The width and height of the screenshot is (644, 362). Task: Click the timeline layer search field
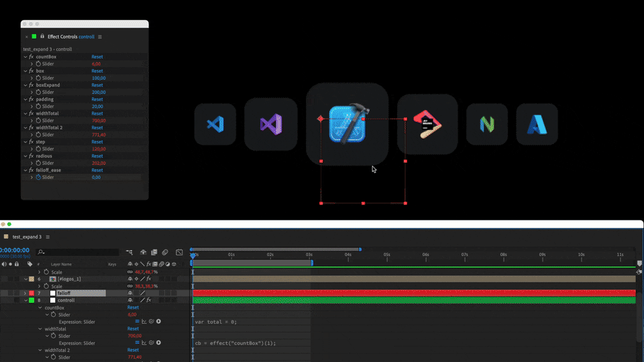[77, 252]
